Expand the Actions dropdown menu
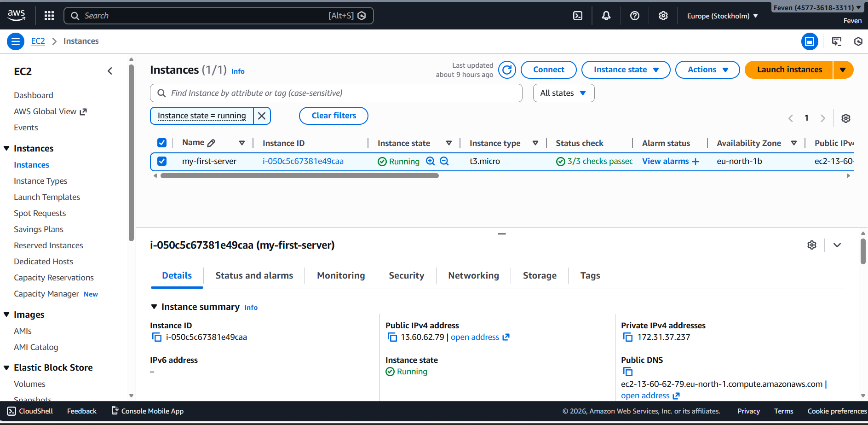The image size is (868, 425). [x=707, y=70]
